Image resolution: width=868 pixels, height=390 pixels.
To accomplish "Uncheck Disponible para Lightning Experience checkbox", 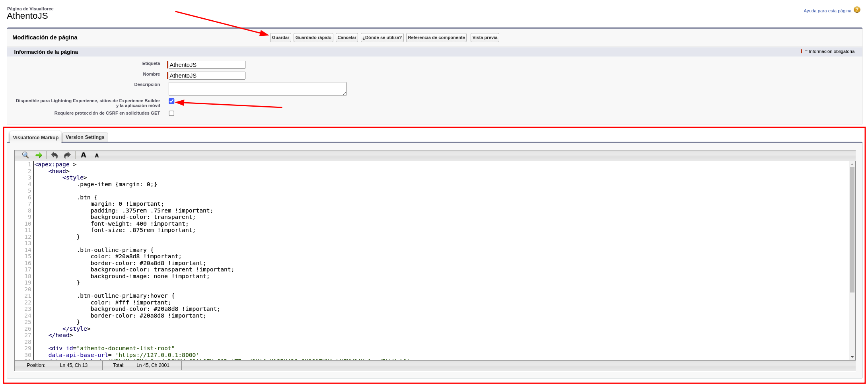I will pyautogui.click(x=171, y=101).
